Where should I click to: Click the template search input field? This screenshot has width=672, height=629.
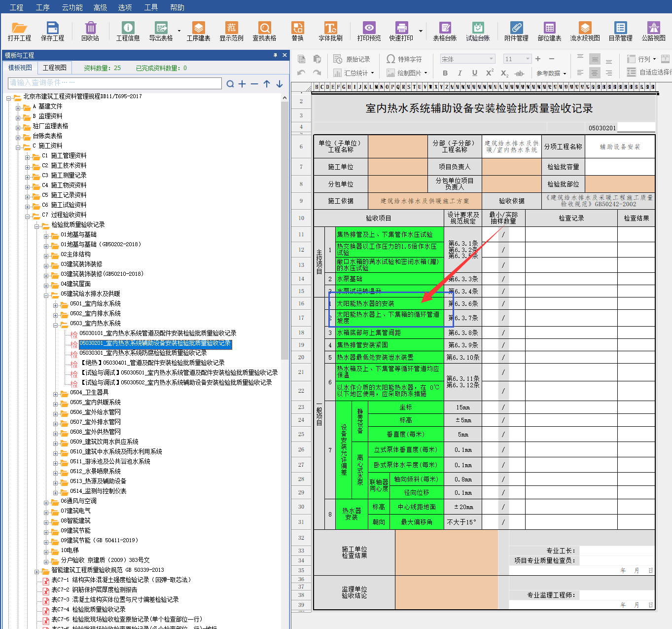tap(115, 83)
